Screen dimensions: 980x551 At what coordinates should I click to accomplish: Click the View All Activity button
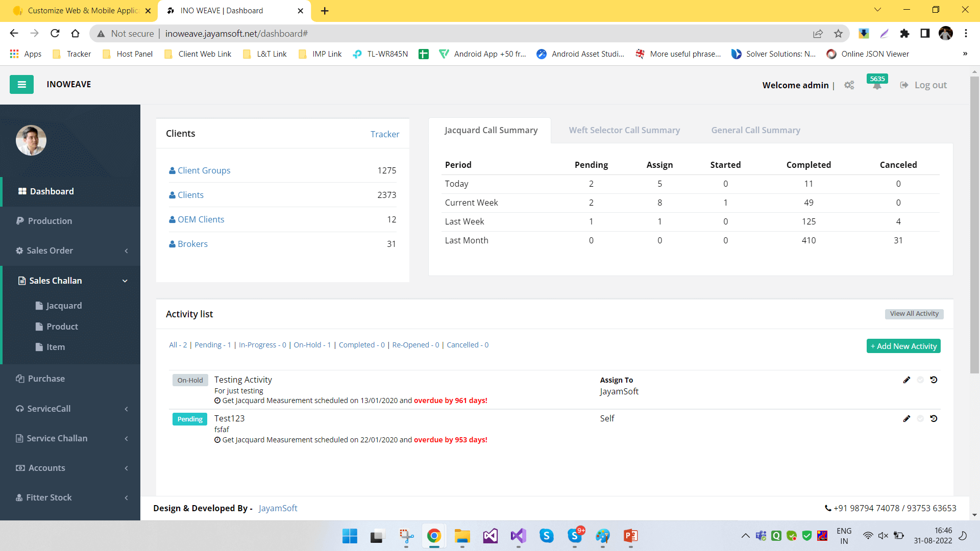click(x=914, y=314)
